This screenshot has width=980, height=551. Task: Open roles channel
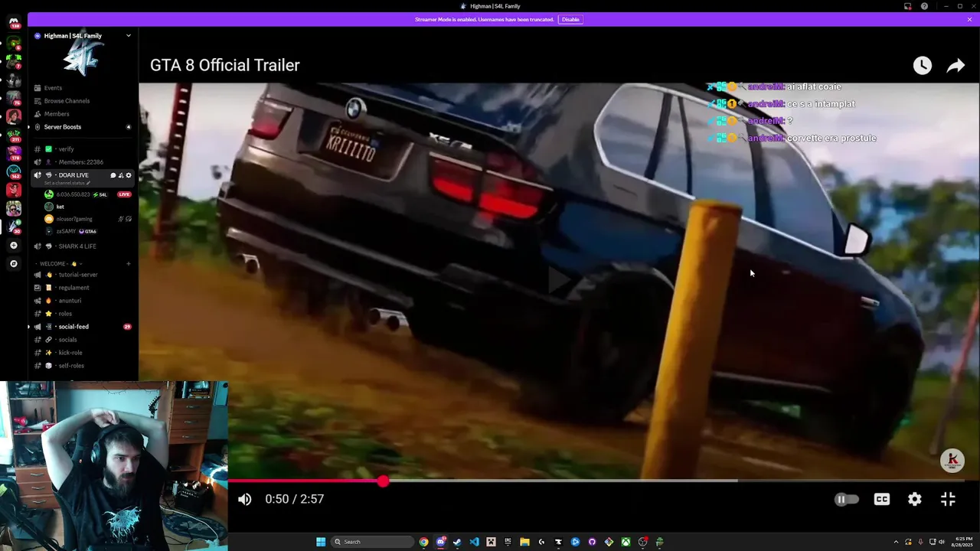pyautogui.click(x=83, y=314)
